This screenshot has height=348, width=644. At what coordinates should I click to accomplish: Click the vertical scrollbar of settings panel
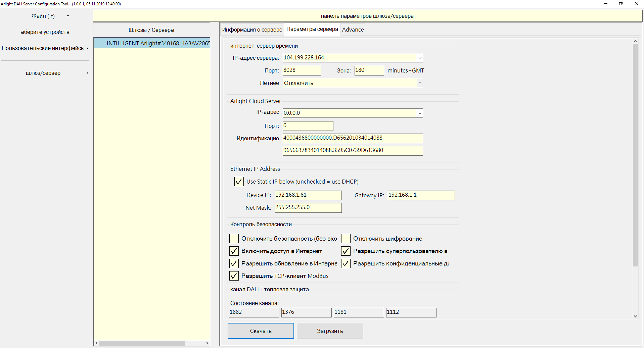pos(635,154)
